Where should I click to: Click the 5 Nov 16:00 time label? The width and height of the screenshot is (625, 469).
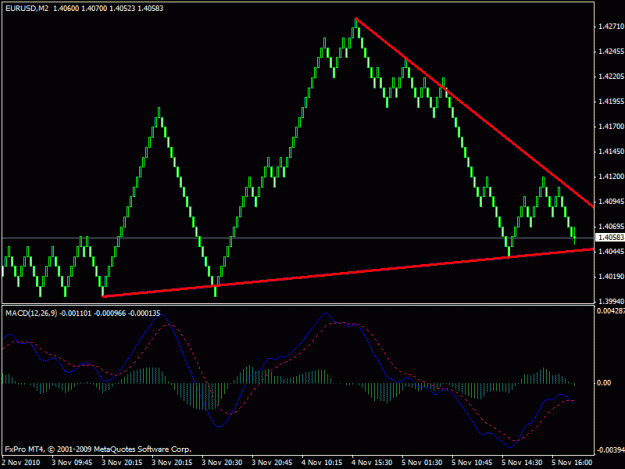click(572, 462)
